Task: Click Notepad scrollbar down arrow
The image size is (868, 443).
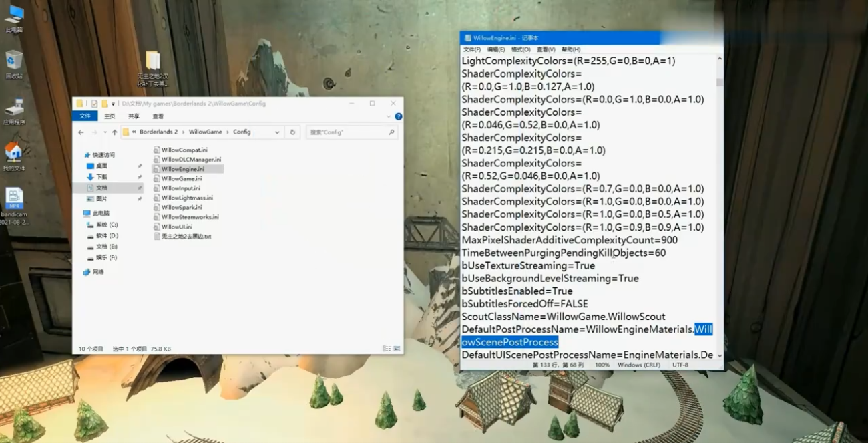Action: 720,356
